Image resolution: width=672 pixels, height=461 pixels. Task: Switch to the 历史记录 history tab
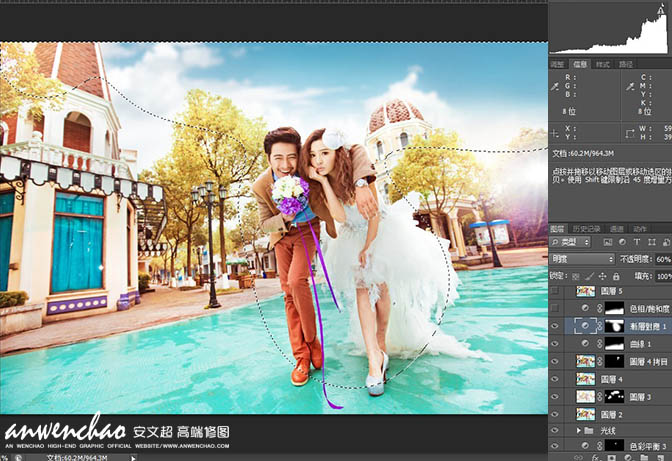click(x=586, y=229)
